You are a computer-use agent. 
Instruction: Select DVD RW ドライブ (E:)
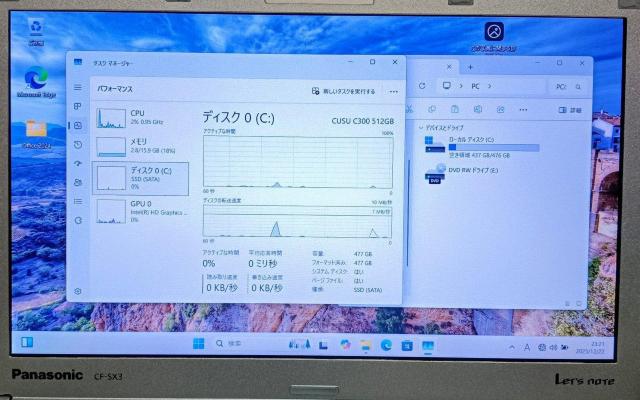461,174
